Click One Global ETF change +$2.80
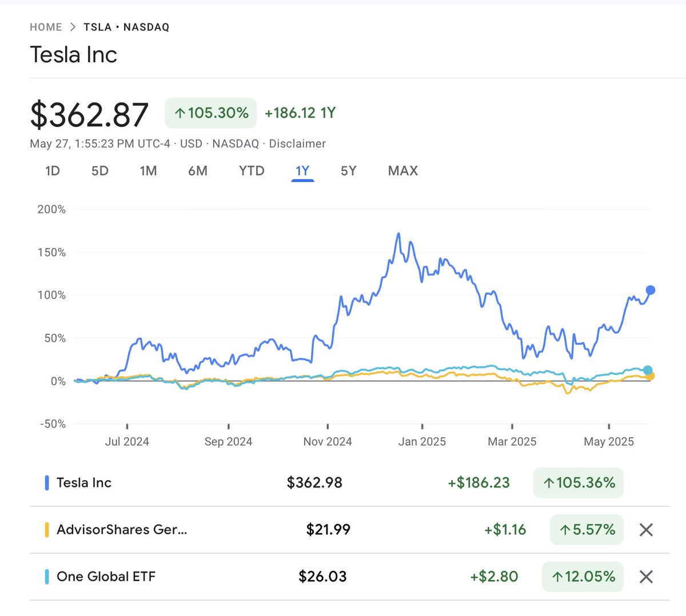This screenshot has height=616, width=686. pyautogui.click(x=494, y=577)
